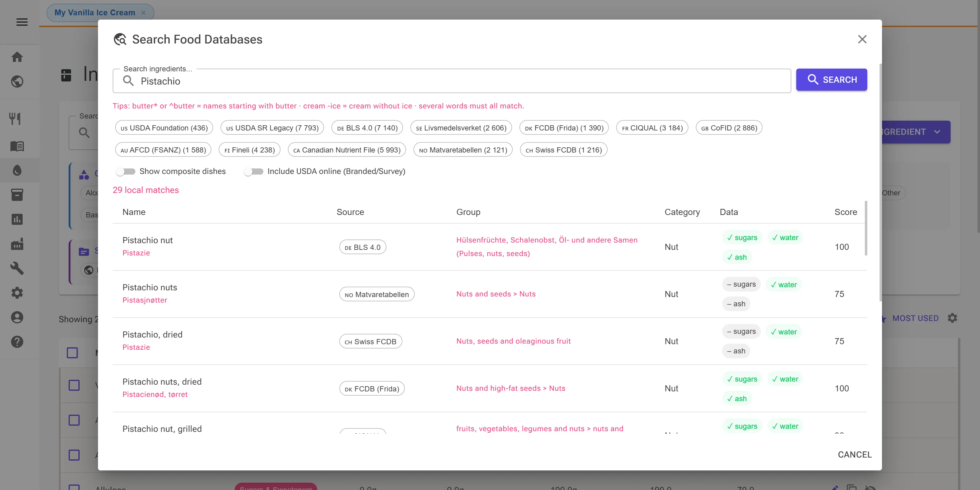Open the bar chart icon in the sidebar
This screenshot has height=490, width=980.
[x=17, y=219]
